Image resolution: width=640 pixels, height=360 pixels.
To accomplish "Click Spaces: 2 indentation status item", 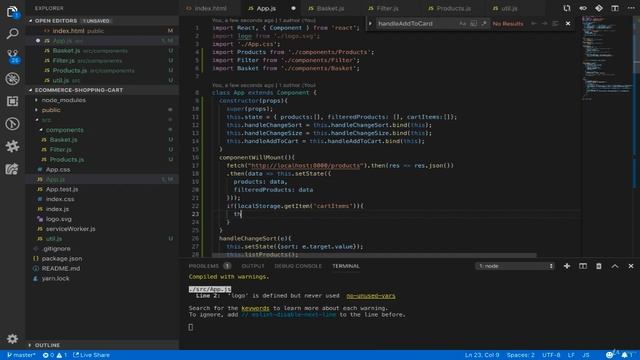I will coord(520,355).
